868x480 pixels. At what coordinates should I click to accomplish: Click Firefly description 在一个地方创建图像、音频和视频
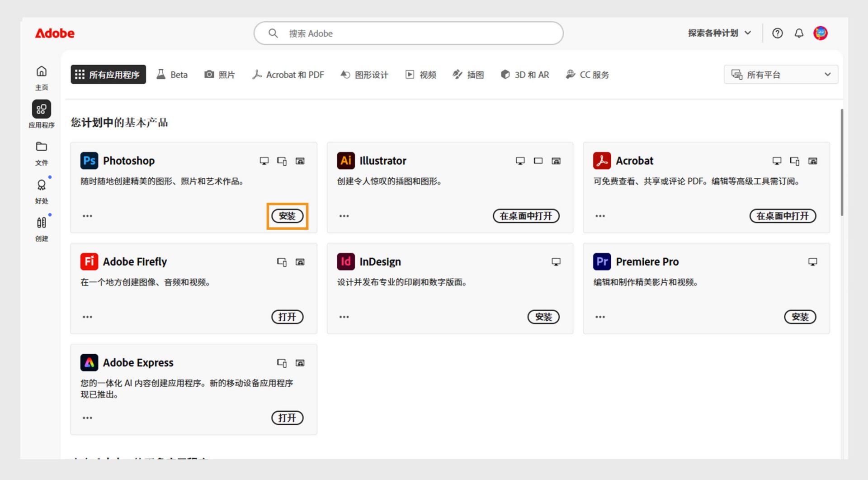[x=145, y=282]
